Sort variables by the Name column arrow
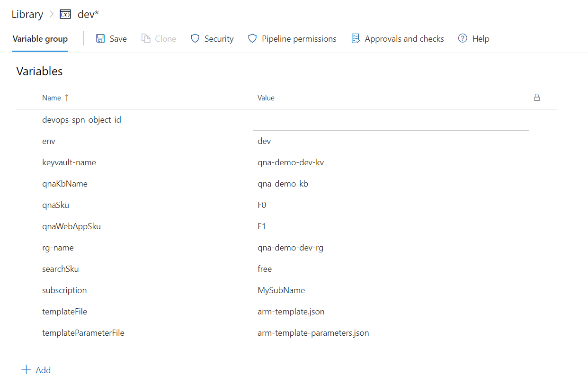The image size is (588, 385). click(x=67, y=98)
